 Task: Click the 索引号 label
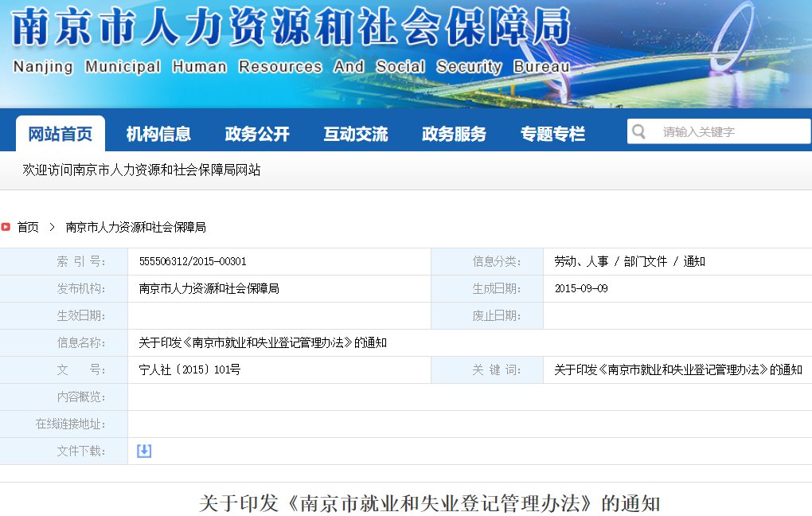point(80,261)
